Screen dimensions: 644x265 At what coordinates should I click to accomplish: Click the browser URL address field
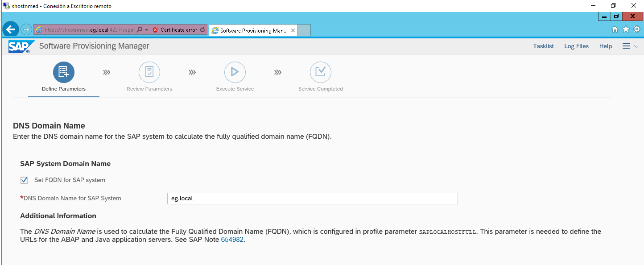click(89, 30)
